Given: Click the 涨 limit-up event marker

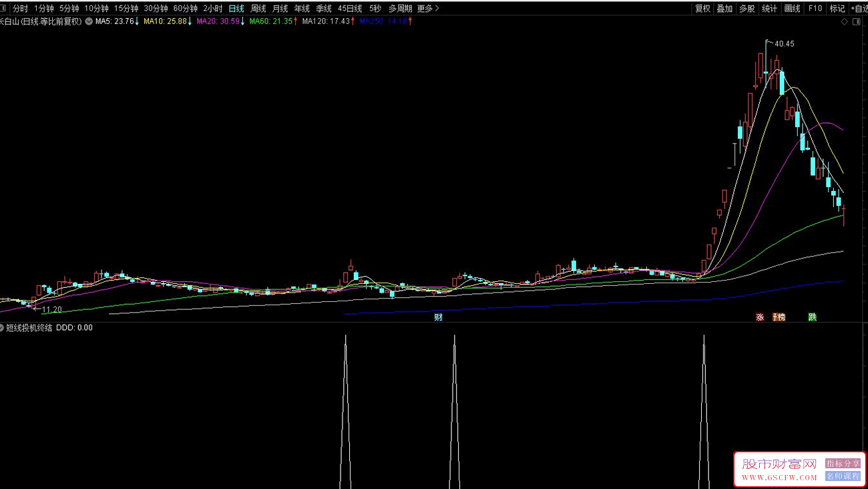Looking at the screenshot, I should [759, 317].
